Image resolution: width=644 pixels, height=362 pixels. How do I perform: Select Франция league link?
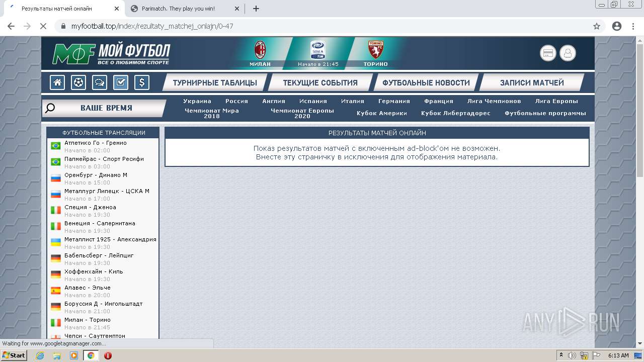point(439,101)
